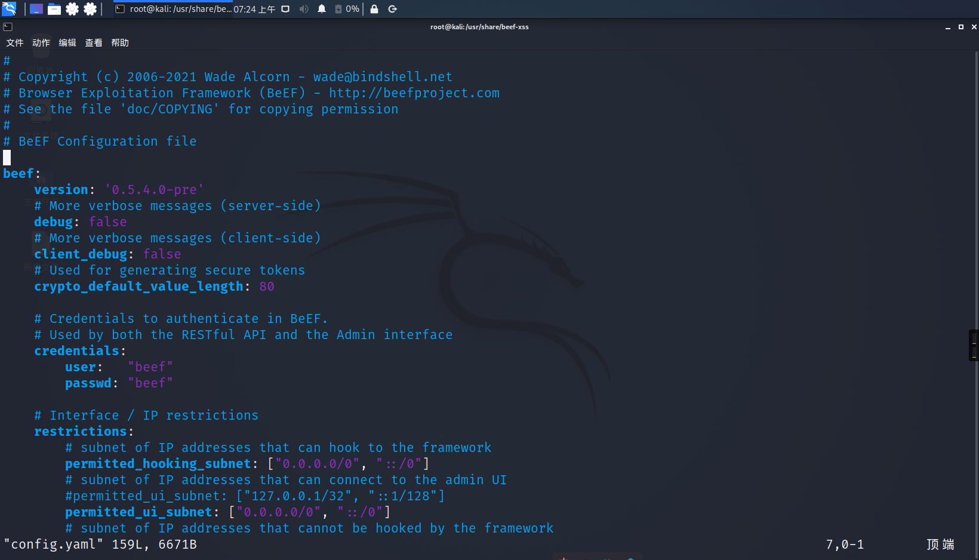
Task: Click the terminal icon in the window titlebar
Action: [x=7, y=26]
